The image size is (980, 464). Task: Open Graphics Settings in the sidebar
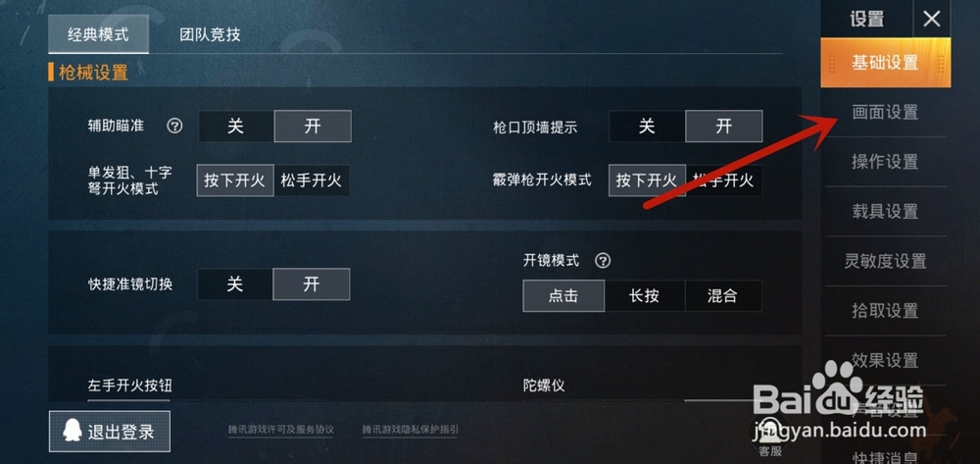[885, 113]
